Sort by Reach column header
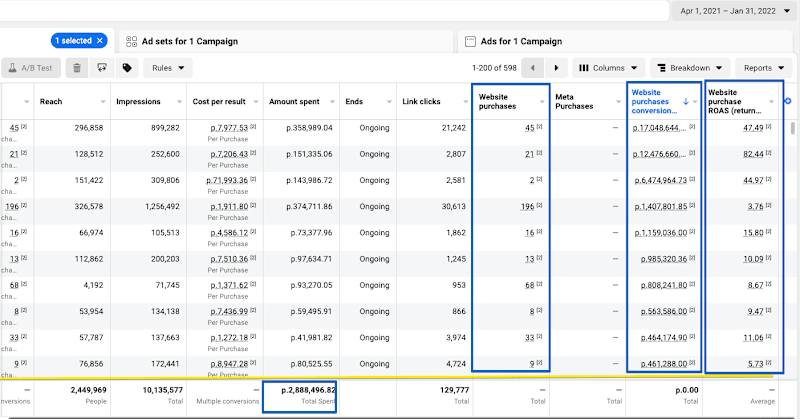800x419 pixels. pos(51,102)
